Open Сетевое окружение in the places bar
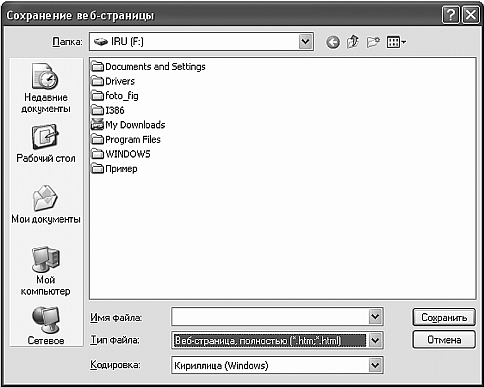 pyautogui.click(x=46, y=326)
